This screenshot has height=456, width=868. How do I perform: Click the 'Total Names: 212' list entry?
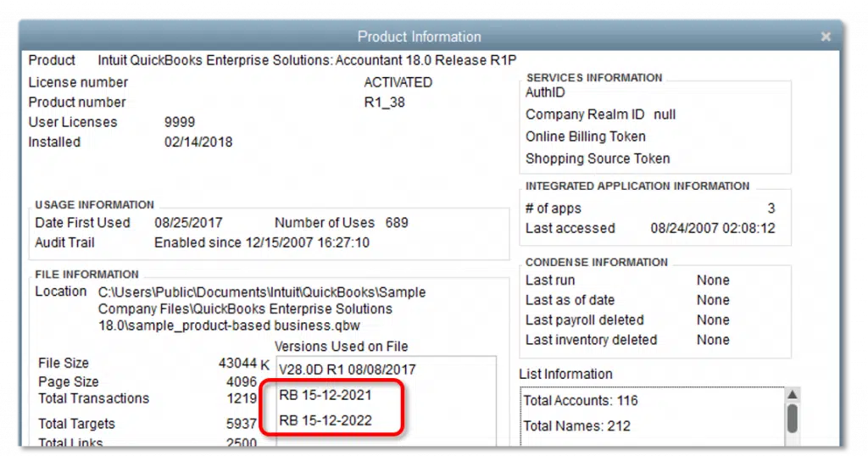576,426
